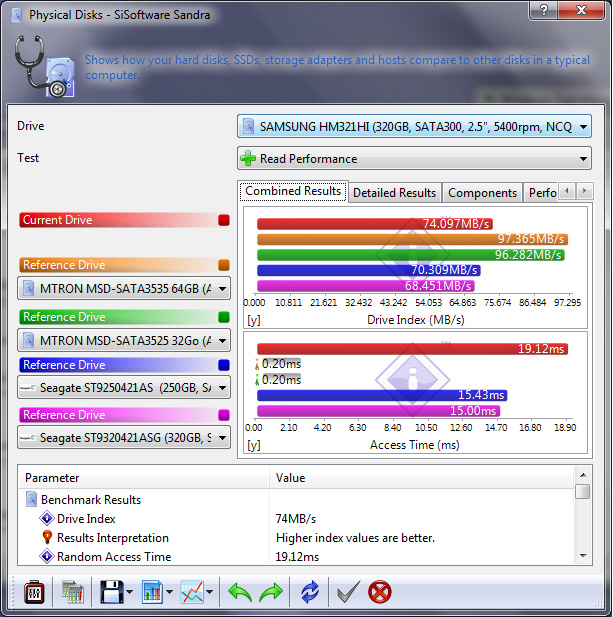This screenshot has height=617, width=613.
Task: Click the 74.097MB/s red bar
Action: (375, 224)
